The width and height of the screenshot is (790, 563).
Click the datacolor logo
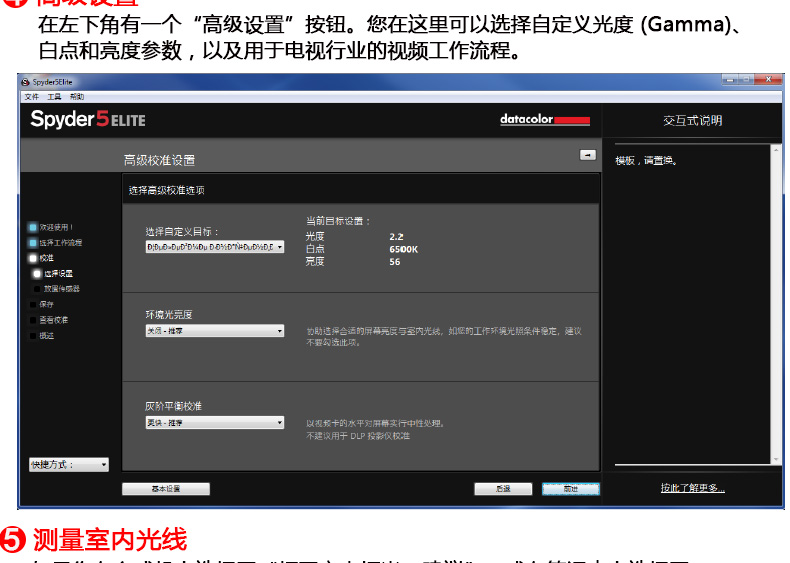click(x=545, y=119)
